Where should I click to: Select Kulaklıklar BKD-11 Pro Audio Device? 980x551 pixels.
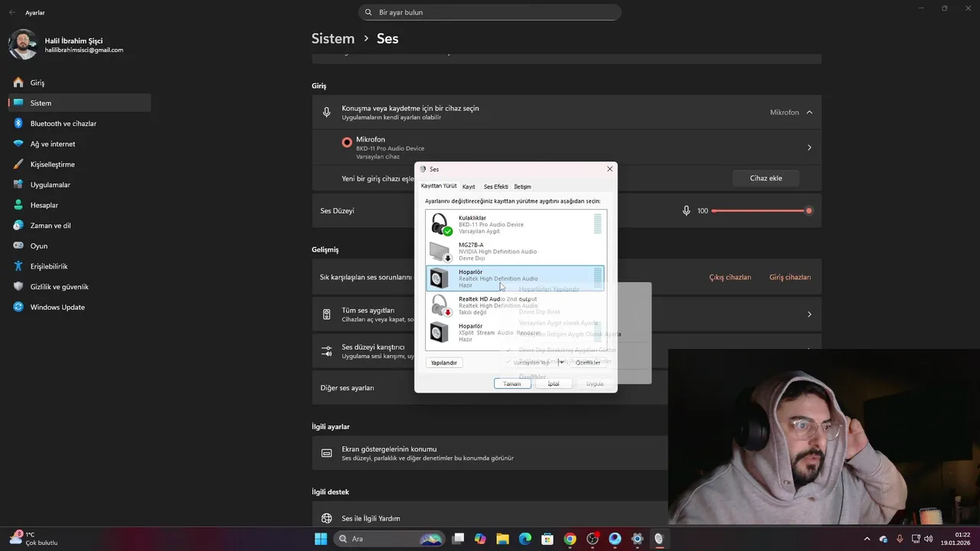coord(514,224)
